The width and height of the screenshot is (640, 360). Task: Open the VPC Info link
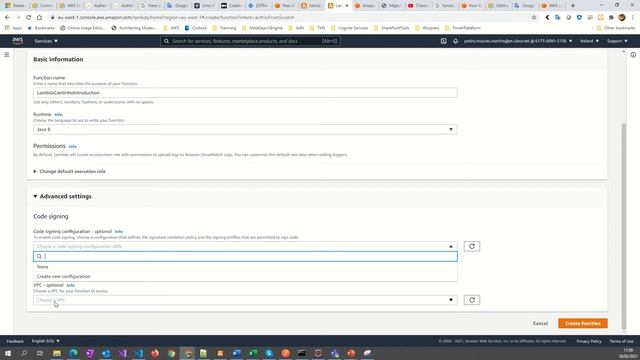click(71, 285)
